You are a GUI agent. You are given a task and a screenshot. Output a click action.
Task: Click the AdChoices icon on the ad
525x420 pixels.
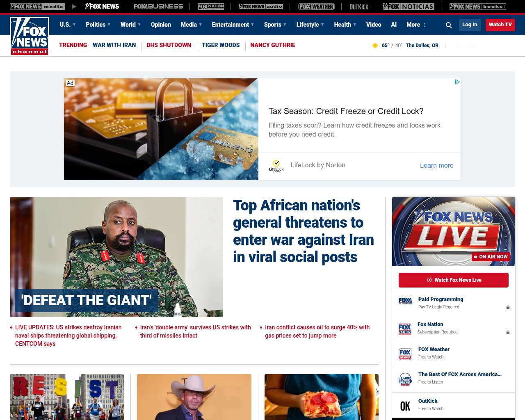pyautogui.click(x=457, y=82)
